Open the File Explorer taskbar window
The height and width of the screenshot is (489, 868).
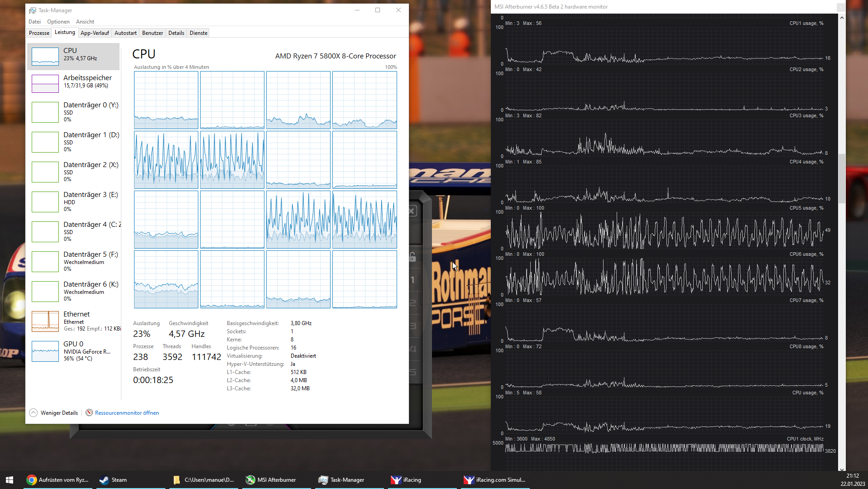pyautogui.click(x=204, y=480)
